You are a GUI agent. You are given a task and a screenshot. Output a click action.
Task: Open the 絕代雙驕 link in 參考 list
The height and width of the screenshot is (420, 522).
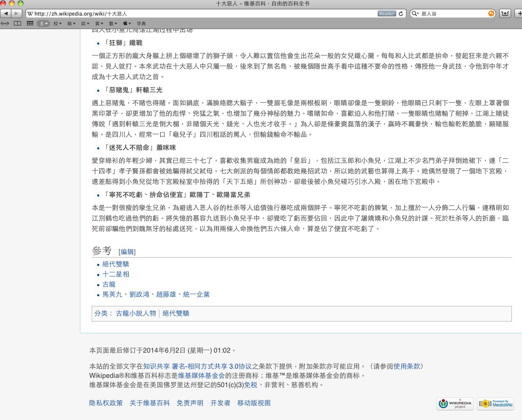point(116,264)
